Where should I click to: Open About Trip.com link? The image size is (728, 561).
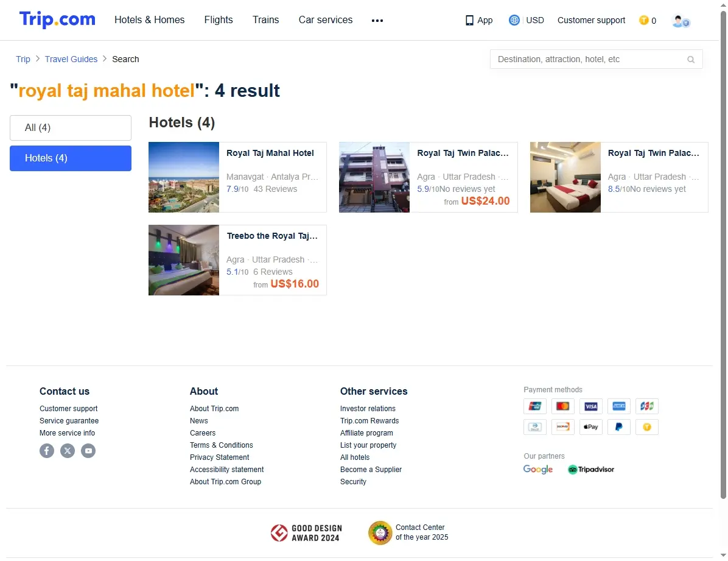tap(214, 409)
